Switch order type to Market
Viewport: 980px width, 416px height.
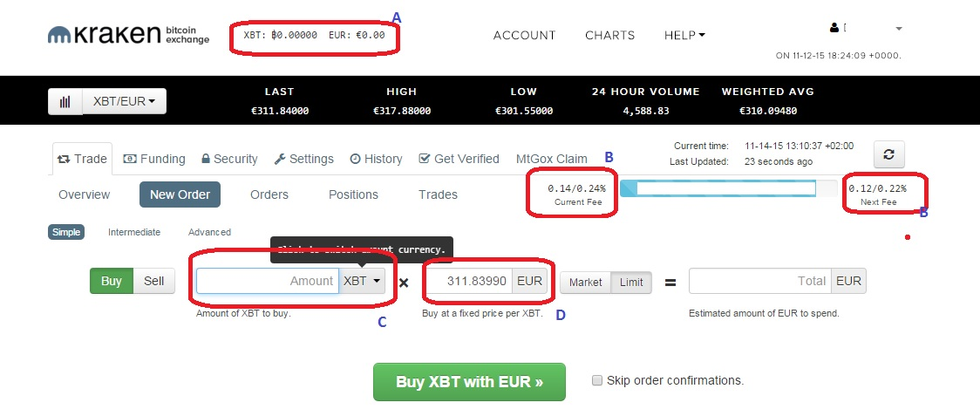[585, 282]
